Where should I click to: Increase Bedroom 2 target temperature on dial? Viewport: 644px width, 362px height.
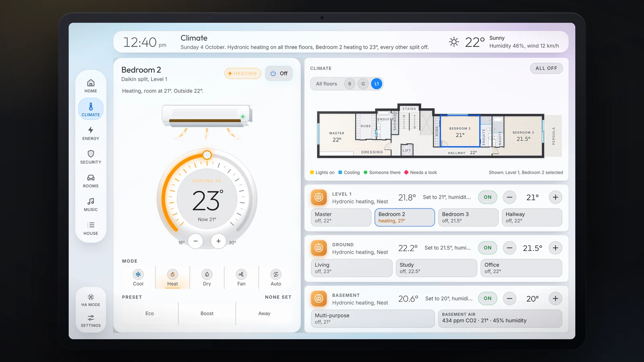(x=219, y=241)
